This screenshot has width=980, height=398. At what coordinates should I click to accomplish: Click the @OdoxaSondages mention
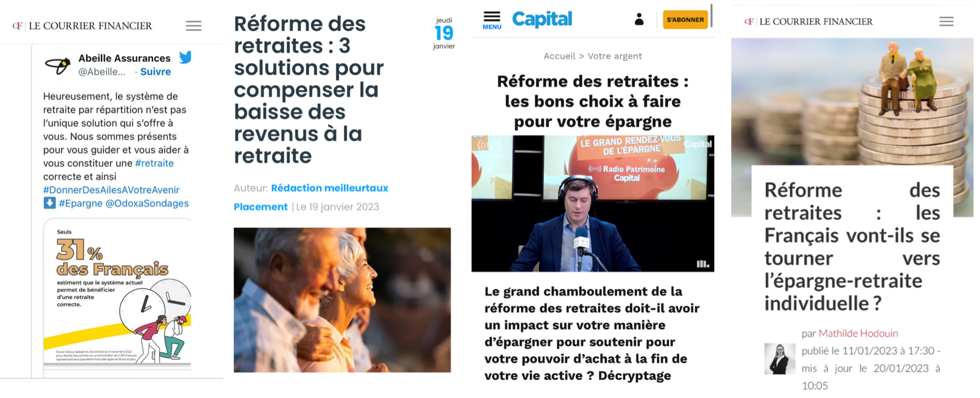147,203
